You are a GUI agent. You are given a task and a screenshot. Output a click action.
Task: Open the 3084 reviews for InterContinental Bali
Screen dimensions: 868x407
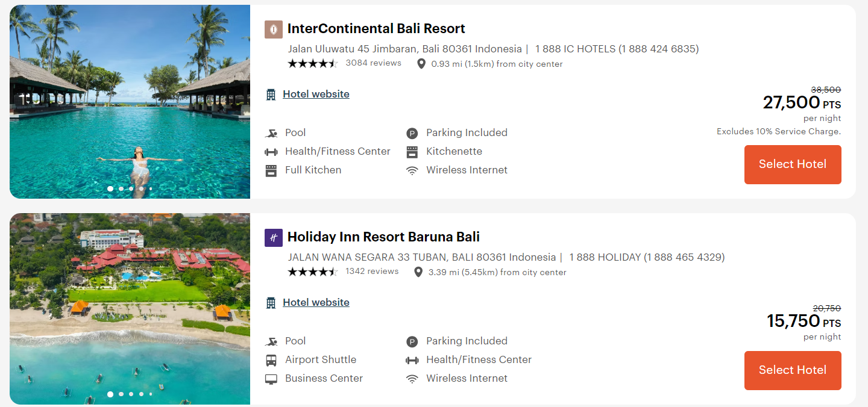(373, 63)
